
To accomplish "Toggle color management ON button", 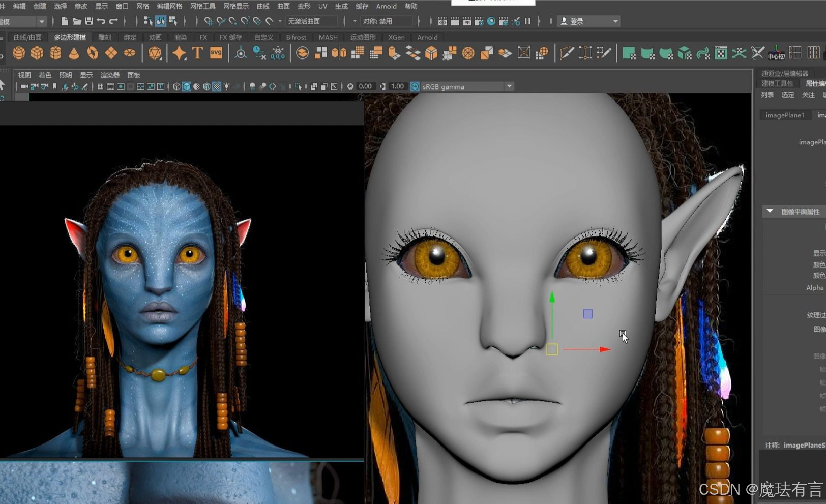I will tap(415, 86).
